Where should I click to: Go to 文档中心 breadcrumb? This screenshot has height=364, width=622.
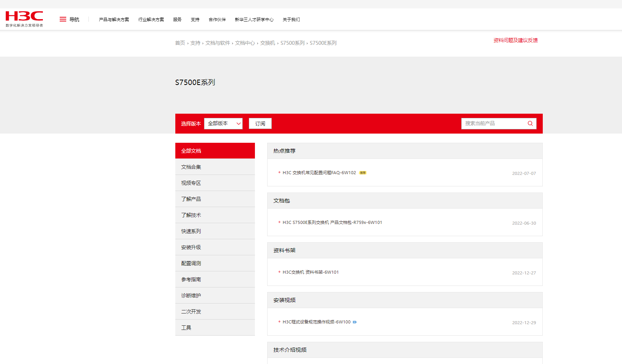(x=245, y=43)
